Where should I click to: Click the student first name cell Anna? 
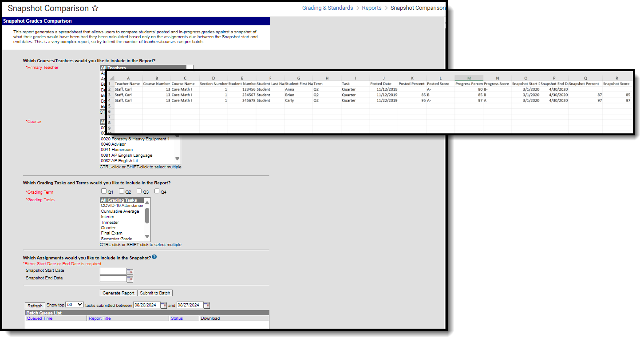299,89
